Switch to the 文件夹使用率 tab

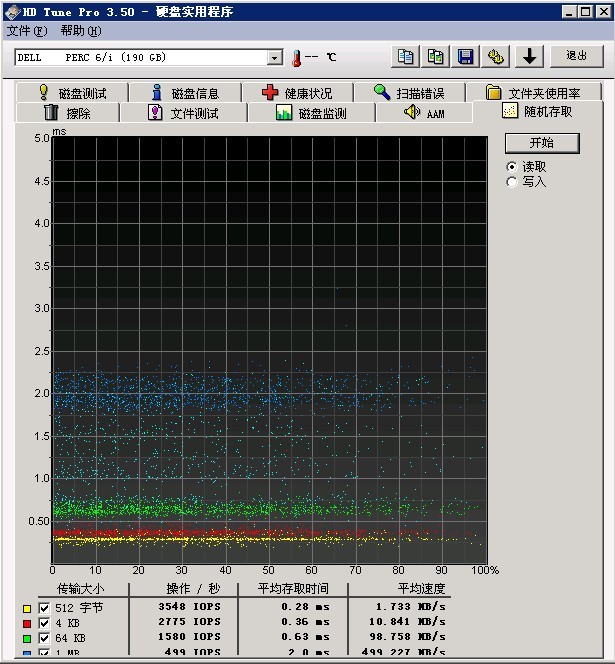tap(534, 92)
